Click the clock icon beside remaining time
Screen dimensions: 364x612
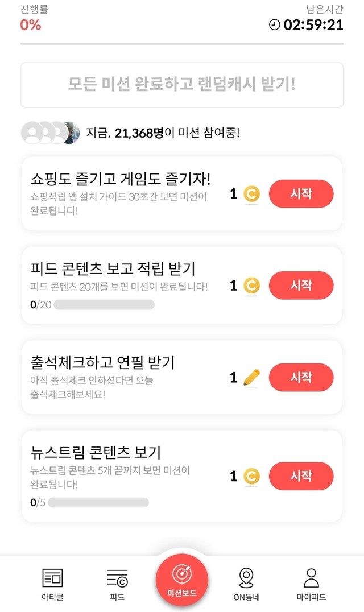point(275,25)
